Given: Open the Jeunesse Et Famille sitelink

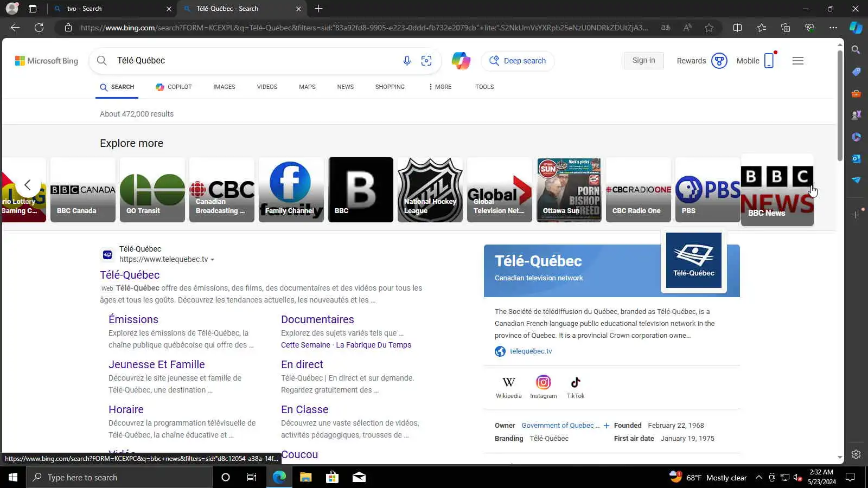Looking at the screenshot, I should [x=157, y=364].
